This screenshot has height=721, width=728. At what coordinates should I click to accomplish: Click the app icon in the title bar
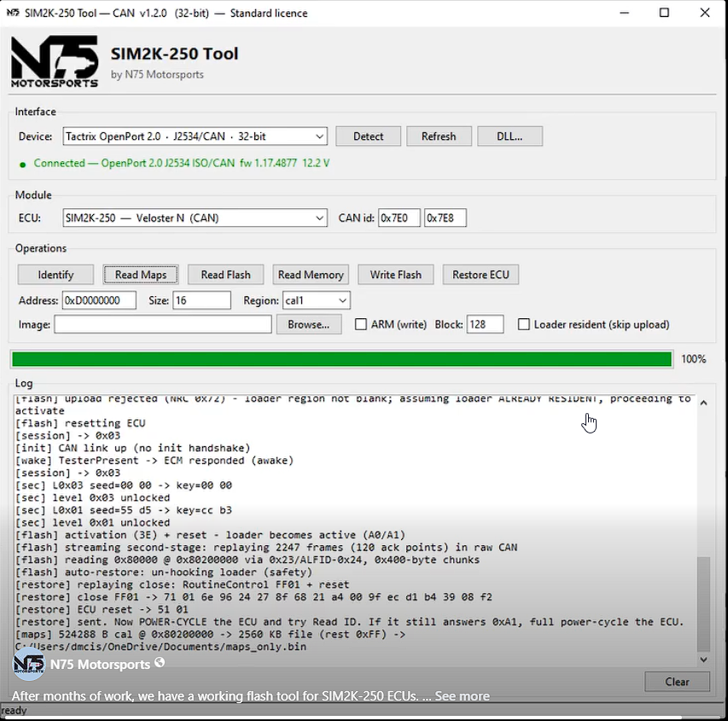[x=13, y=13]
